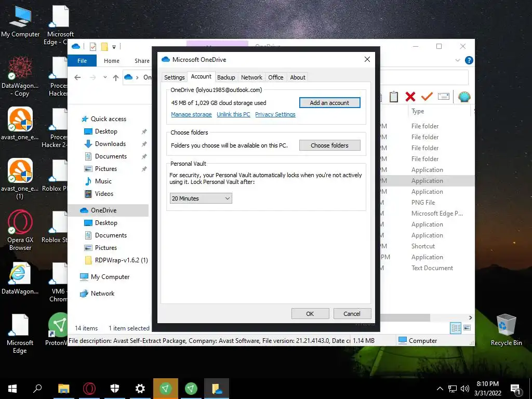Viewport: 532px width, 399px height.
Task: Select the highlighted Application row in file list
Action: coord(427,181)
